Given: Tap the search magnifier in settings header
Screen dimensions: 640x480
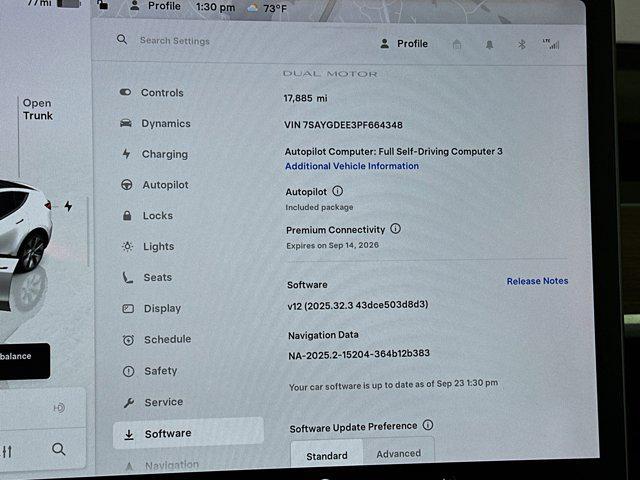Looking at the screenshot, I should pos(122,40).
